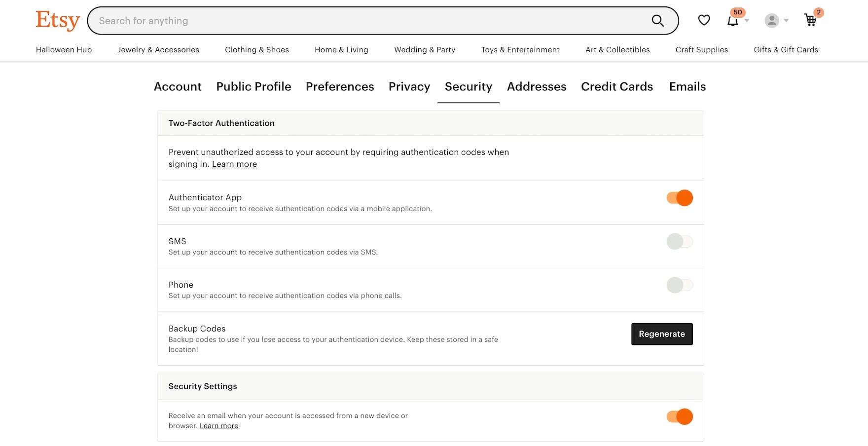The width and height of the screenshot is (868, 446).
Task: Click inside the search input field
Action: tap(345, 21)
